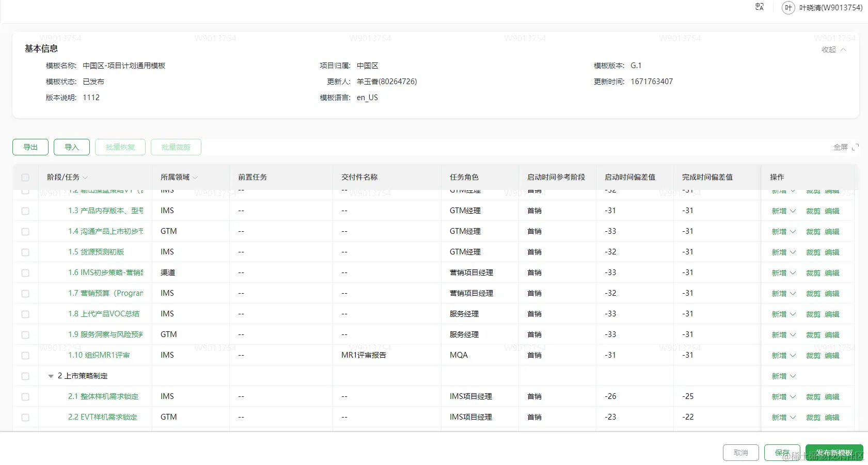This screenshot has width=868, height=465.
Task: Click the language translate icon
Action: tap(760, 7)
